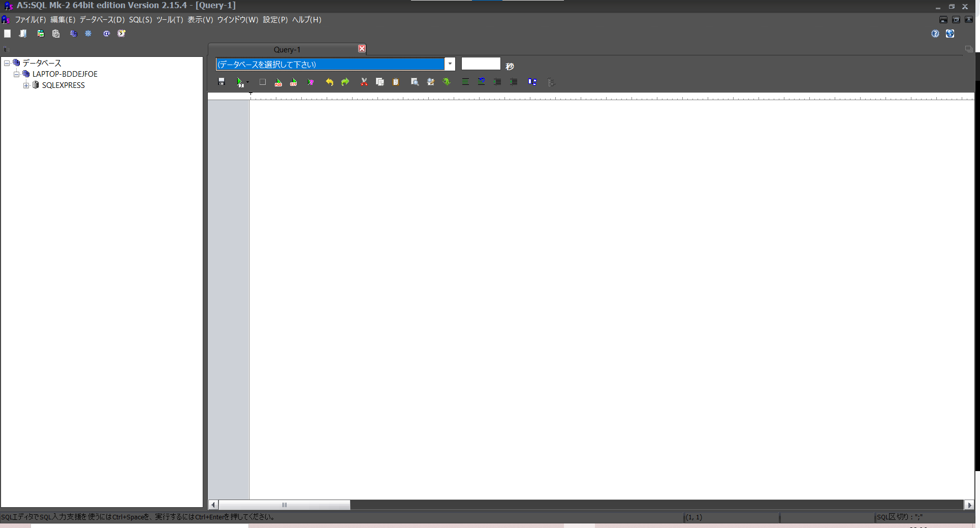Click the seconds timeout input field
The width and height of the screenshot is (980, 528).
coord(481,64)
